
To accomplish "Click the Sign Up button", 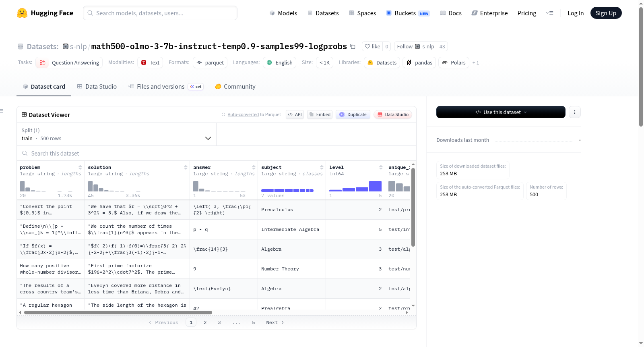I will click(x=606, y=13).
